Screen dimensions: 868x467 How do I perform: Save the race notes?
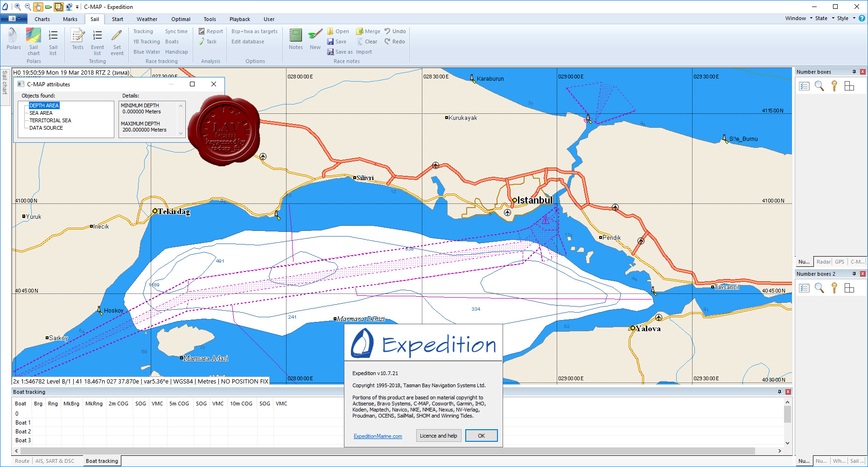click(336, 42)
